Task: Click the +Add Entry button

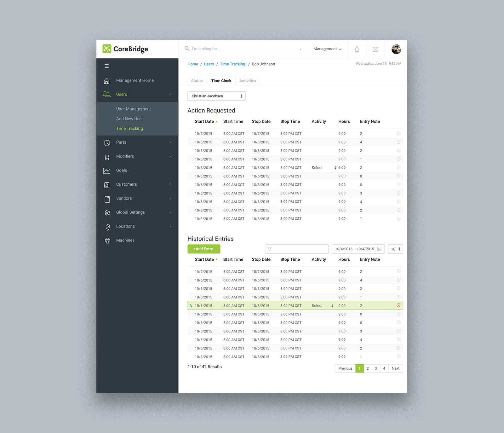Action: coord(204,249)
